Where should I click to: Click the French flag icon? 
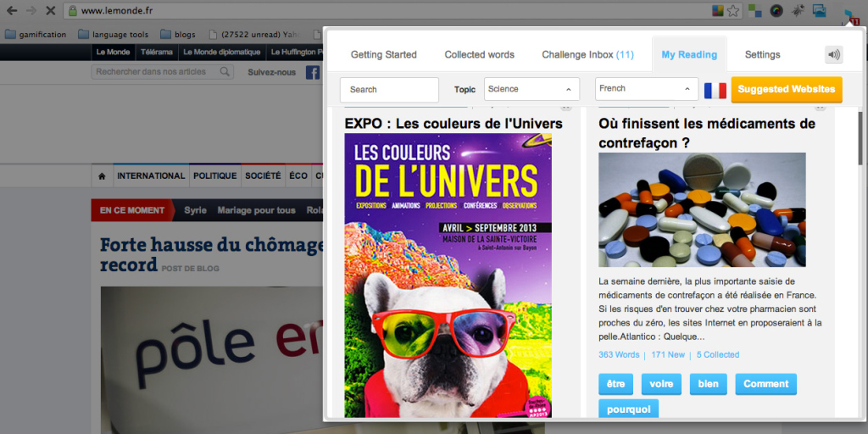pyautogui.click(x=715, y=90)
